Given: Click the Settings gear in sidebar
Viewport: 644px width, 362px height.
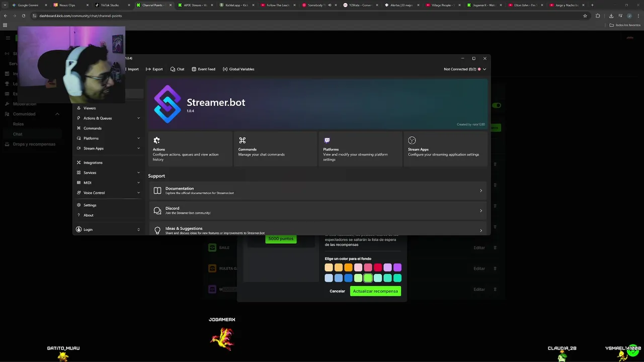Looking at the screenshot, I should click(78, 205).
